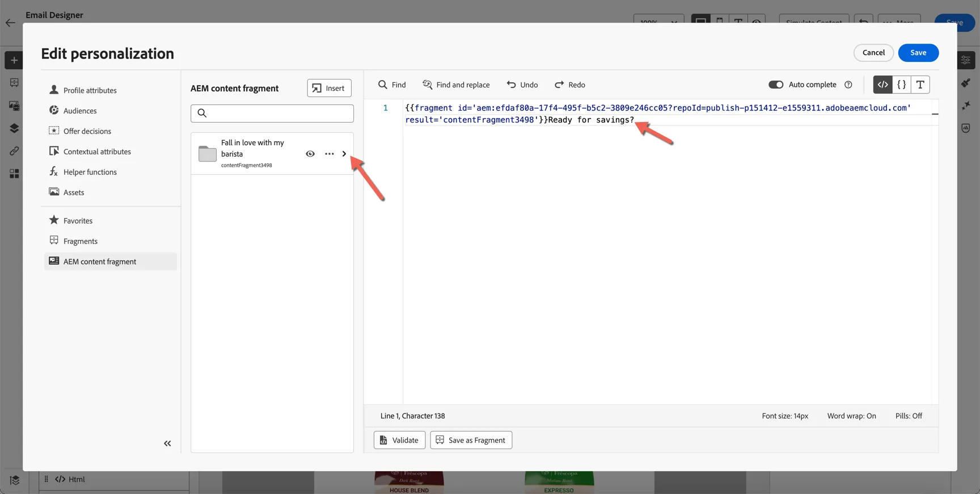Open more options ellipsis for fragment
980x494 pixels.
click(330, 154)
